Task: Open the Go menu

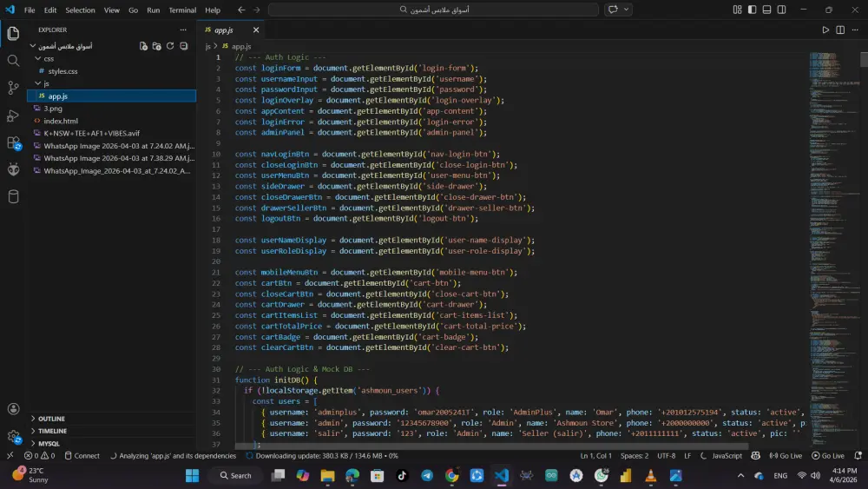Action: 134,10
